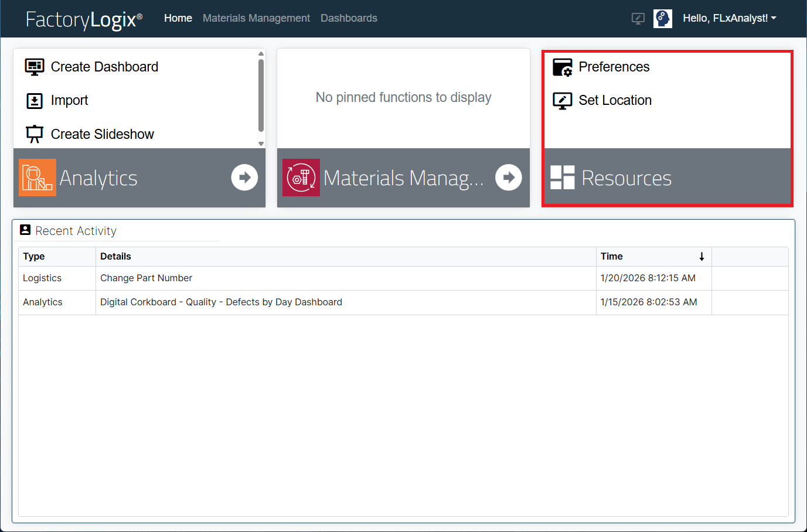The height and width of the screenshot is (532, 807).
Task: Sort by Time column arrow
Action: (x=702, y=257)
